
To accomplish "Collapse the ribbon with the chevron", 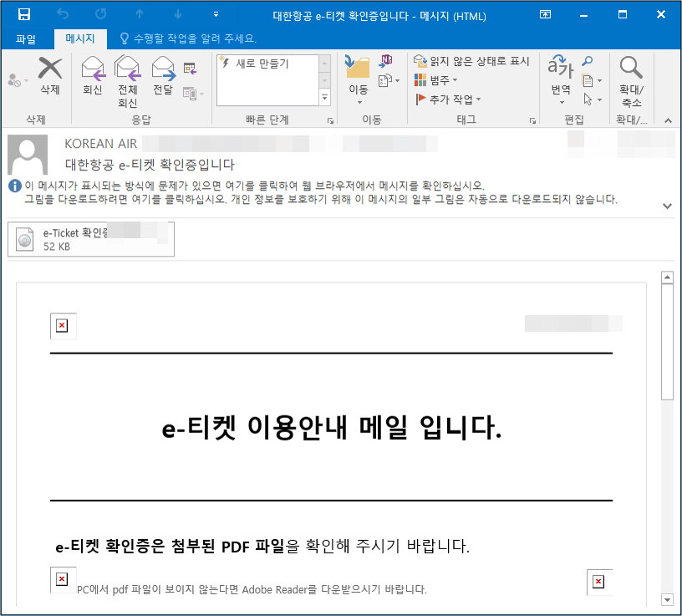I will 668,120.
